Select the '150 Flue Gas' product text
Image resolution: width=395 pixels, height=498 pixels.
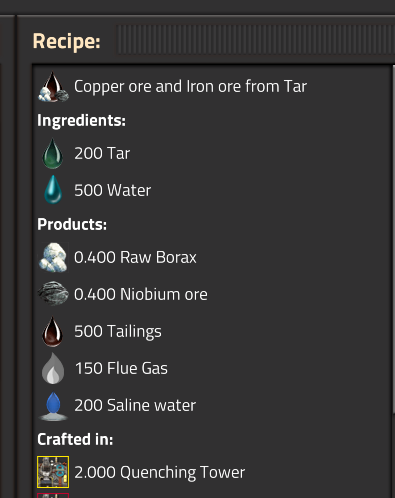121,368
